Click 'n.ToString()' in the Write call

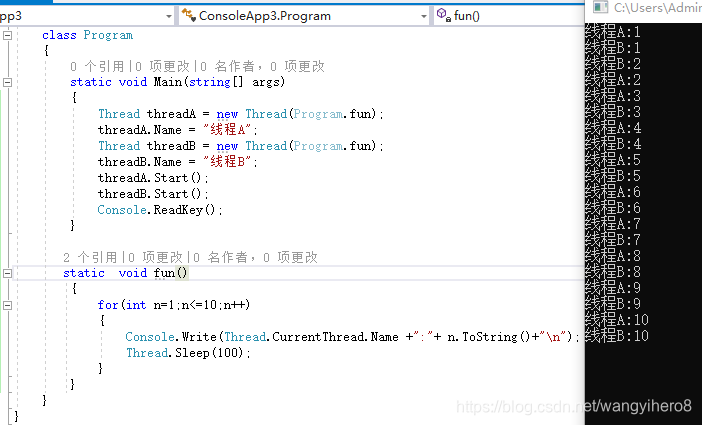coord(488,337)
